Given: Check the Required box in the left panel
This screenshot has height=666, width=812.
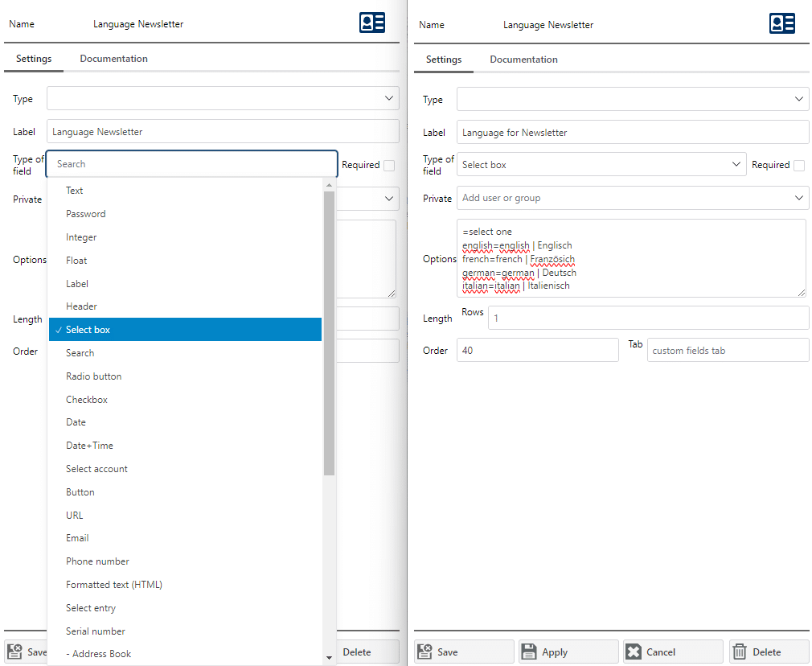Looking at the screenshot, I should tap(389, 164).
